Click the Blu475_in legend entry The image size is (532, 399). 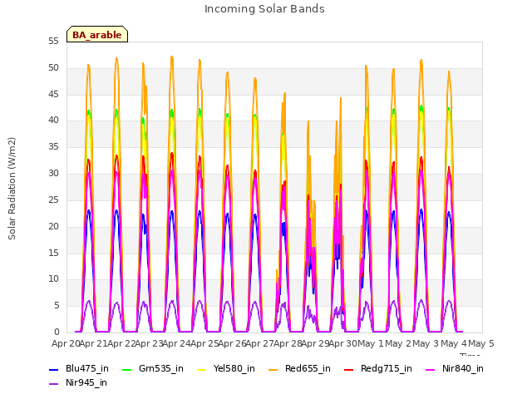point(79,368)
